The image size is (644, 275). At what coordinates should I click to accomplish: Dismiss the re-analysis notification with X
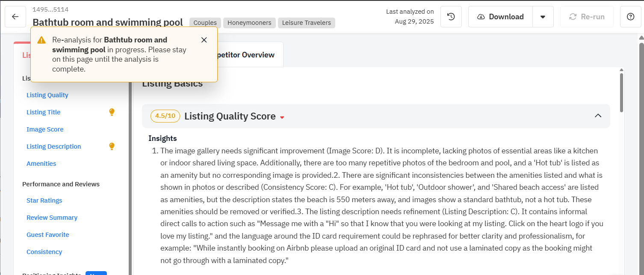[204, 40]
